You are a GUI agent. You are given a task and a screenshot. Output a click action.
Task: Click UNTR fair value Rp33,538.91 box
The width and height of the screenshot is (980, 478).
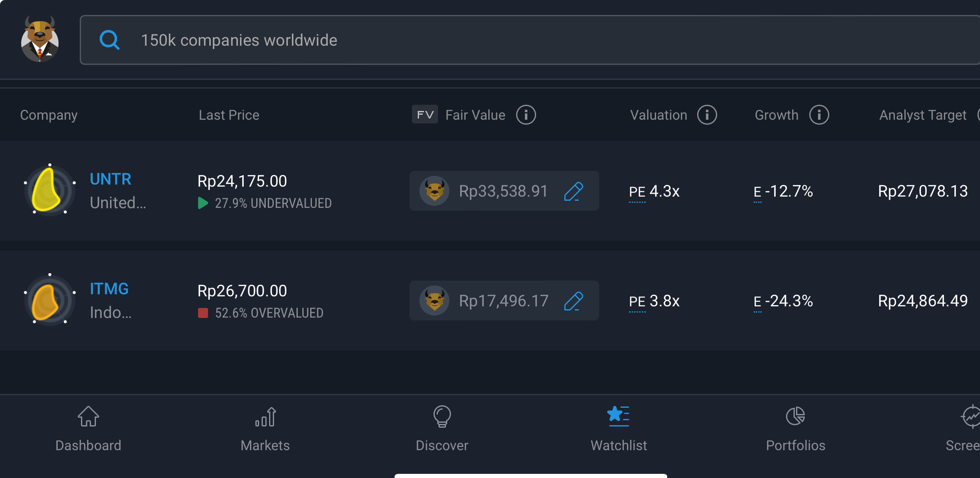(502, 191)
